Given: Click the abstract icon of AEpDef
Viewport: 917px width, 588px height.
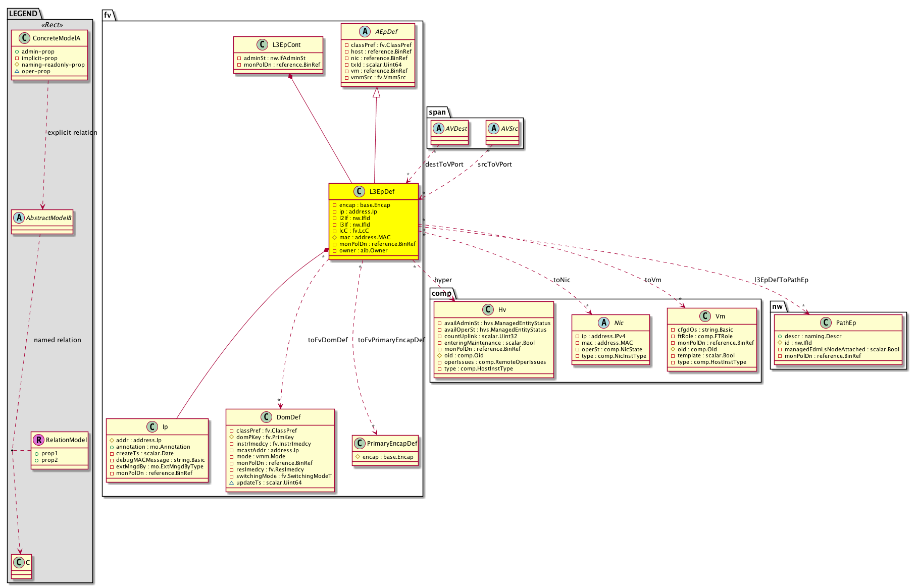Looking at the screenshot, I should 365,31.
